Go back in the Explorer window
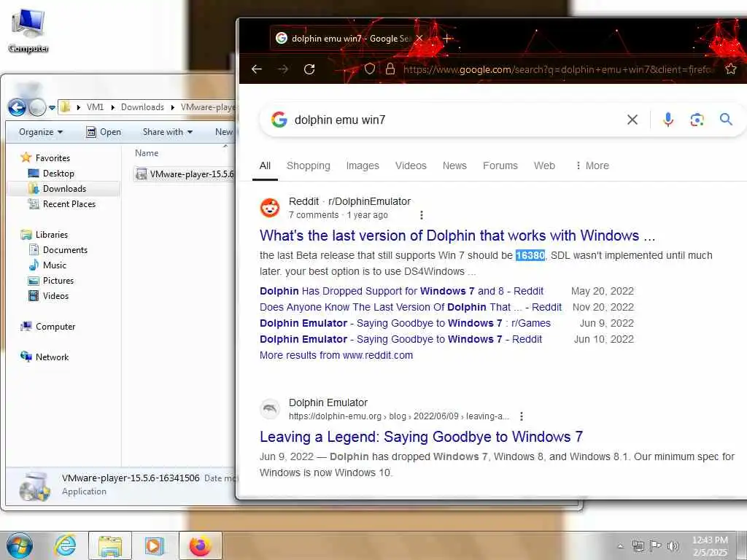Viewport: 747px width, 560px height. click(18, 108)
